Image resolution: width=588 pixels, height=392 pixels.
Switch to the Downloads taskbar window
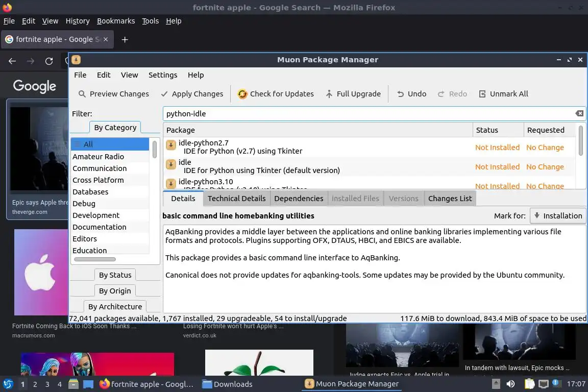coord(227,384)
